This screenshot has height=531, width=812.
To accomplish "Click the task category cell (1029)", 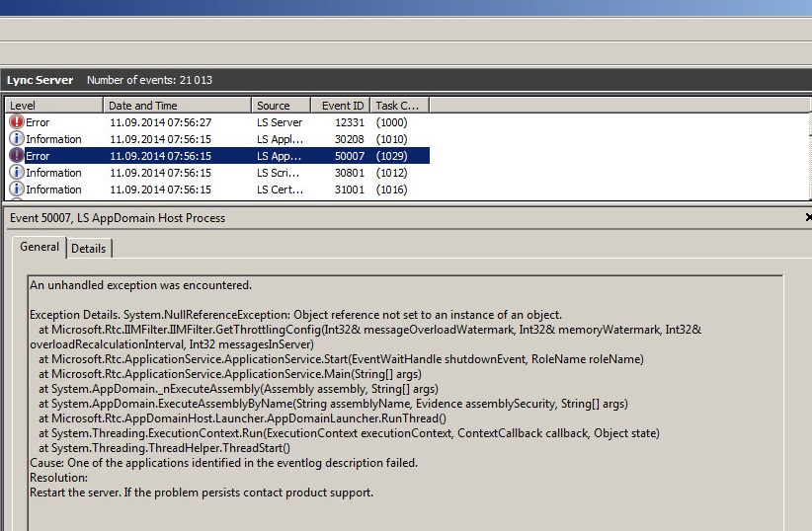I will 391,156.
